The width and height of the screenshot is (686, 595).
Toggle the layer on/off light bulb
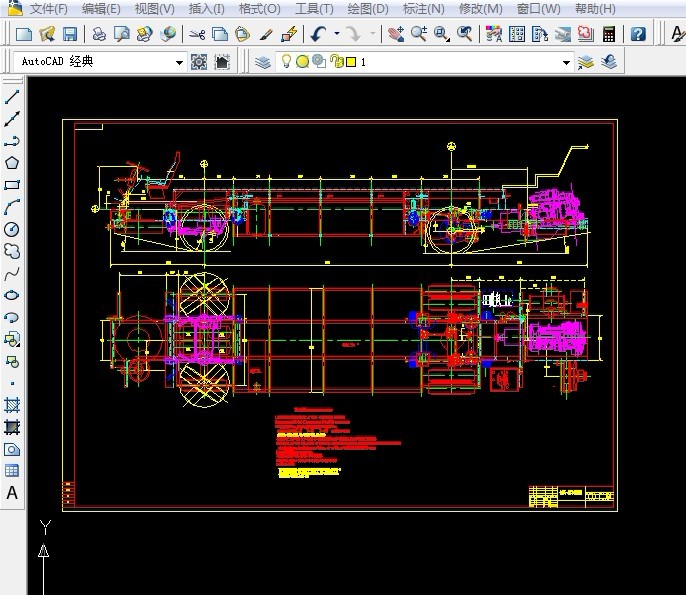pos(286,62)
